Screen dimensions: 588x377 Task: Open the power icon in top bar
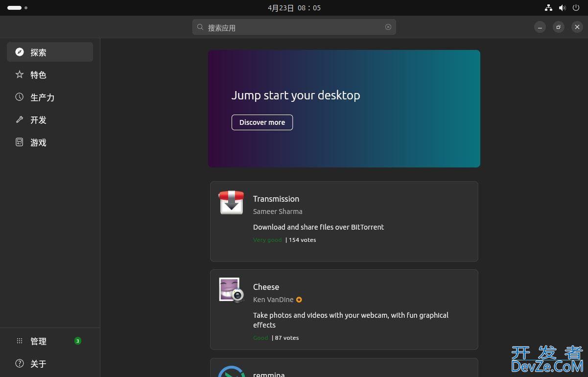tap(576, 8)
